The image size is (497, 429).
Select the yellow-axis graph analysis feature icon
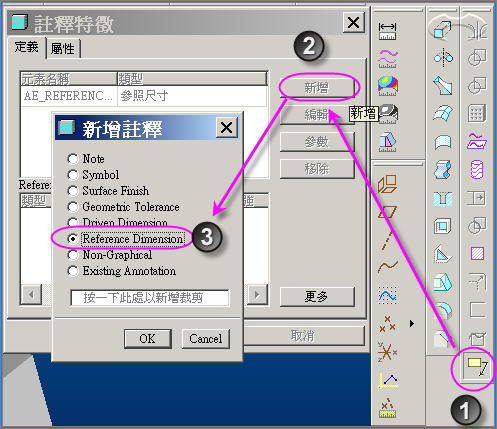tap(388, 380)
